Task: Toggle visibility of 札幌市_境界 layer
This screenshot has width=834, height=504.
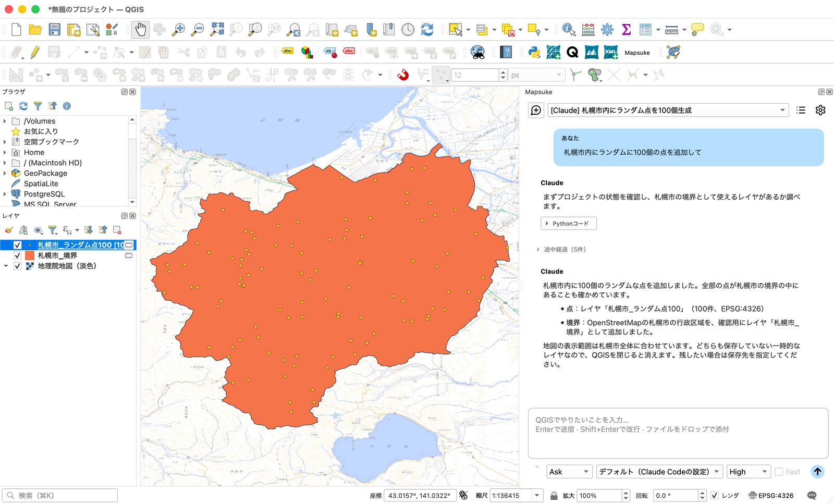Action: click(x=17, y=255)
